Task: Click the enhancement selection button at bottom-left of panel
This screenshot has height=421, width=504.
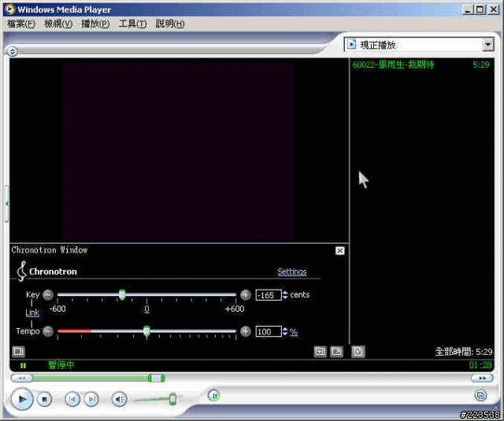Action: click(x=18, y=352)
